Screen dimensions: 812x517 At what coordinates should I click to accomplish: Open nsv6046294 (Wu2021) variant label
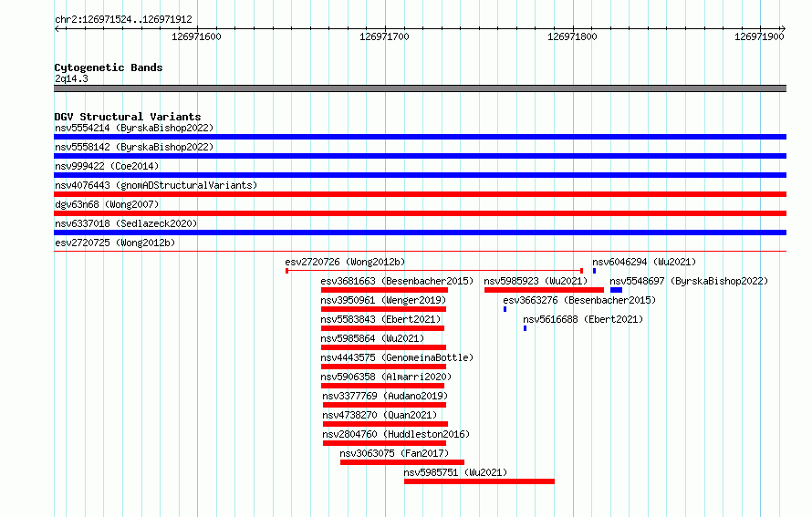644,262
